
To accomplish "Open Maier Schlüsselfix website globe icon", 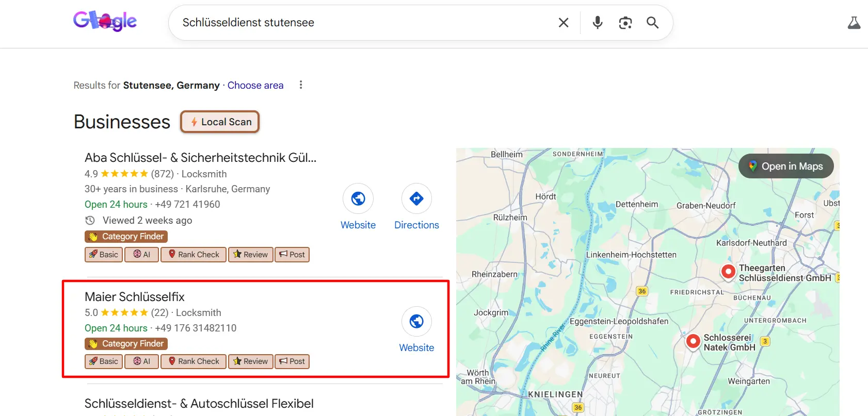I will (416, 322).
